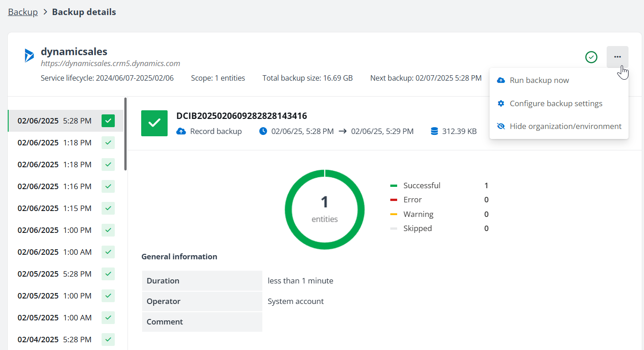The width and height of the screenshot is (644, 350).
Task: Click the clock icon before the backup start time
Action: tap(263, 131)
